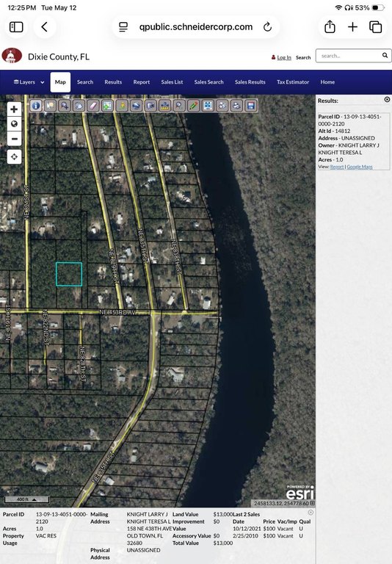The image size is (392, 564).
Task: Click the 'VAC RES' property usage value
Action: click(46, 535)
